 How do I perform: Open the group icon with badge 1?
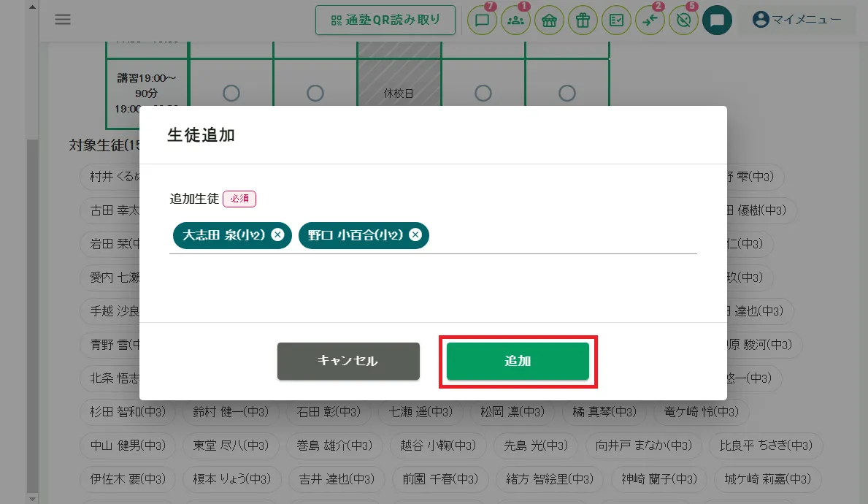coord(516,20)
